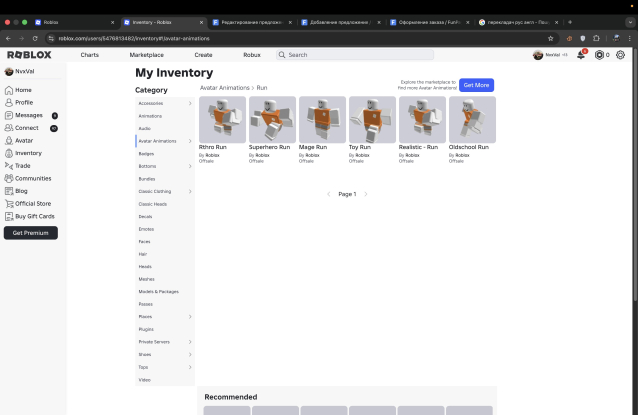
Task: Expand the Private Servers category
Action: [190, 342]
